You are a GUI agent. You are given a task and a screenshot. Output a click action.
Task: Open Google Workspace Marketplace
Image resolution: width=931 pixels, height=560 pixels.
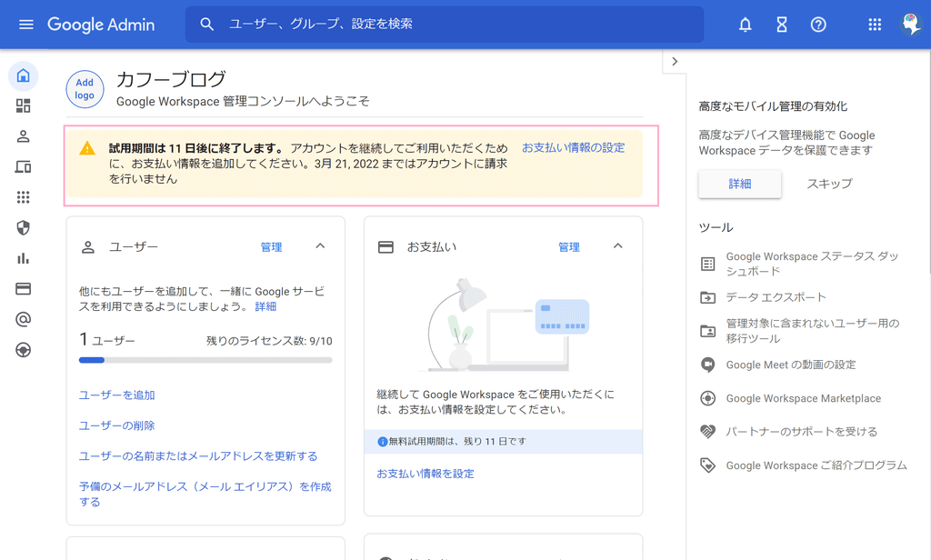[x=804, y=398]
